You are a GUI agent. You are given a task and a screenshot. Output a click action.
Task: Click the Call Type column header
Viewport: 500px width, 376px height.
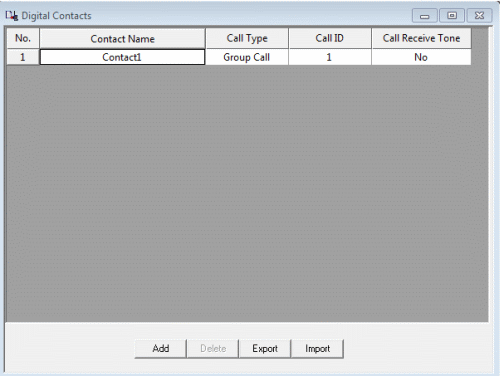[x=247, y=39]
